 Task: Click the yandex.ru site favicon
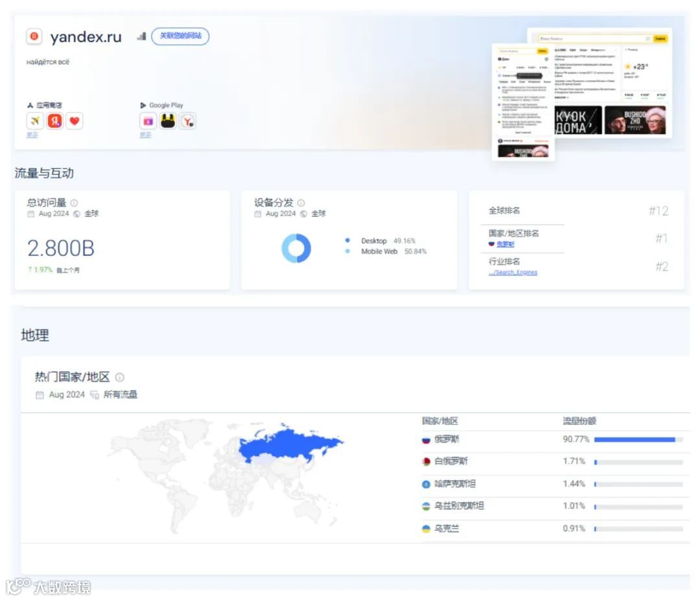click(x=34, y=36)
